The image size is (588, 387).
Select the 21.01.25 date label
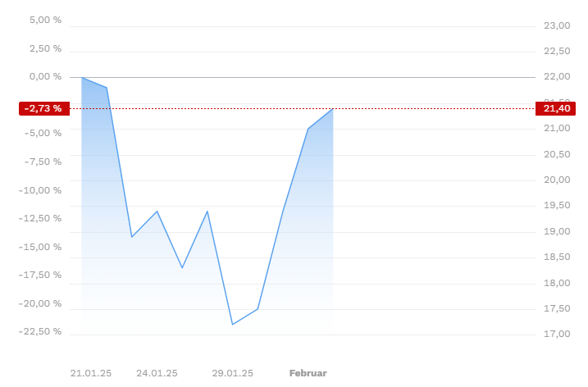point(91,373)
